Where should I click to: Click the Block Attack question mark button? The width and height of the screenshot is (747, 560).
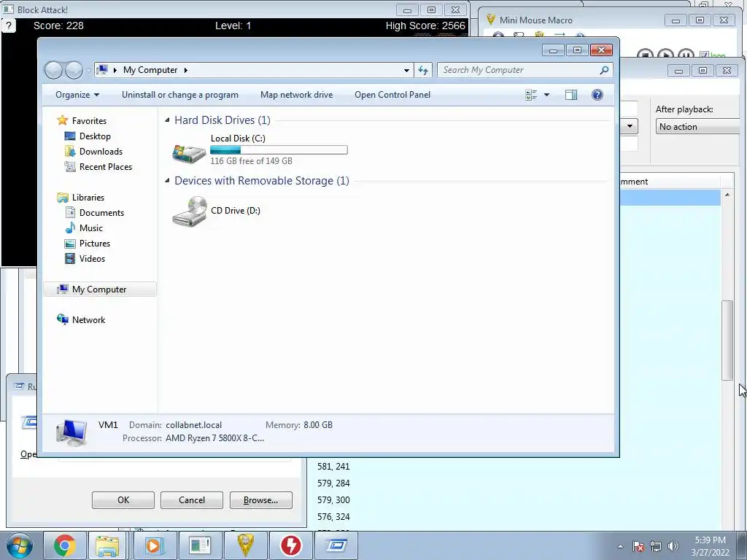pos(9,26)
